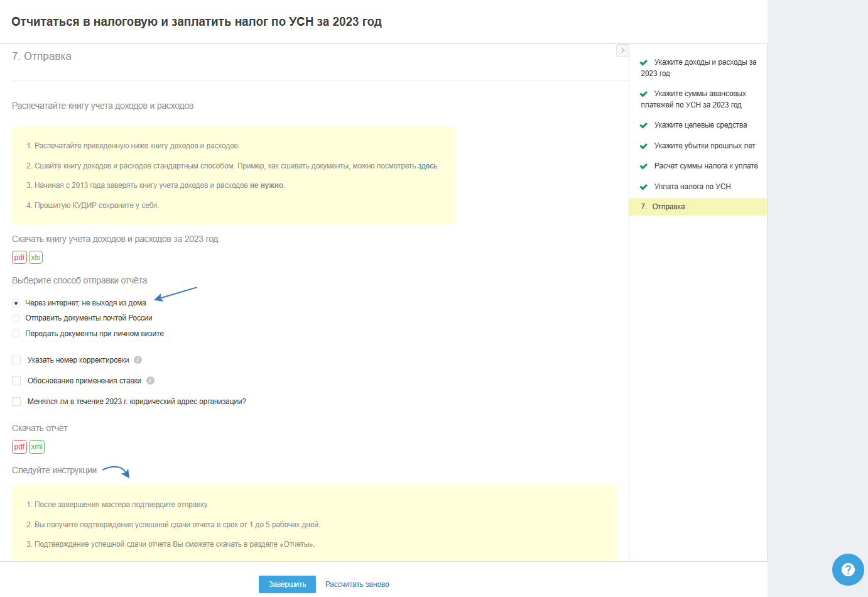Select sending via internet radio option

coord(16,303)
